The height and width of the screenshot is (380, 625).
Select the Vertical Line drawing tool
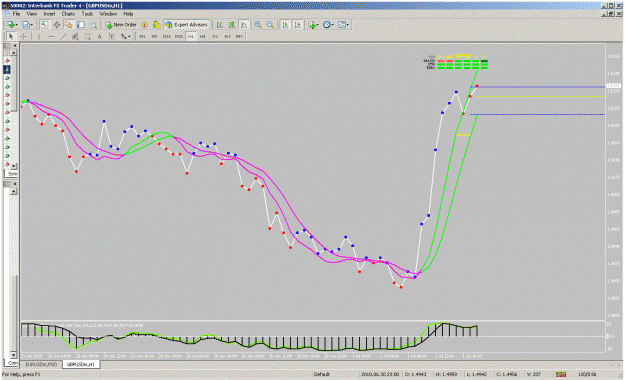(39, 36)
